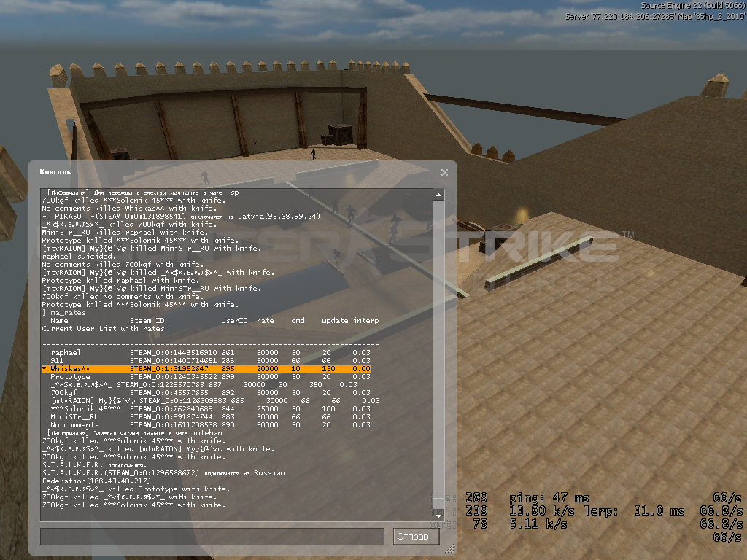This screenshot has height=560, width=747.
Task: Click the server address and map text
Action: [x=655, y=16]
